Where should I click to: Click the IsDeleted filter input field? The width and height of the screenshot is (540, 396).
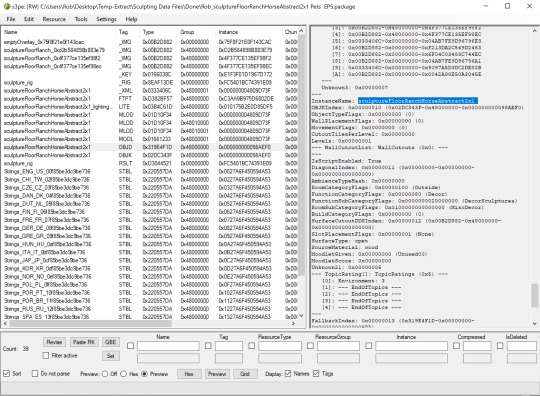[x=522, y=346]
